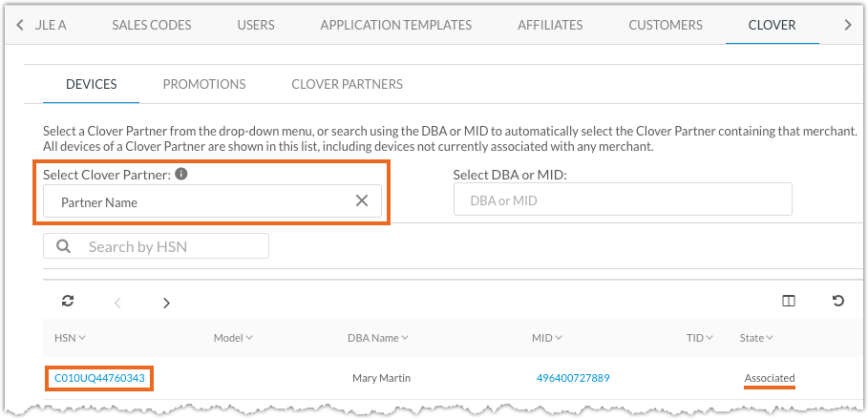Viewport: 868px width, 420px height.
Task: Clear the Partner Name selection
Action: click(x=362, y=200)
